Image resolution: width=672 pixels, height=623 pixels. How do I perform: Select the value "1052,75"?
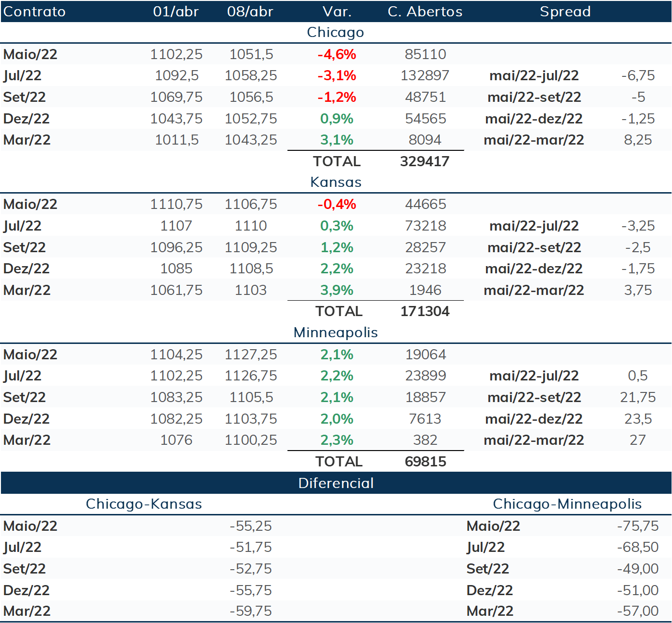tap(251, 119)
